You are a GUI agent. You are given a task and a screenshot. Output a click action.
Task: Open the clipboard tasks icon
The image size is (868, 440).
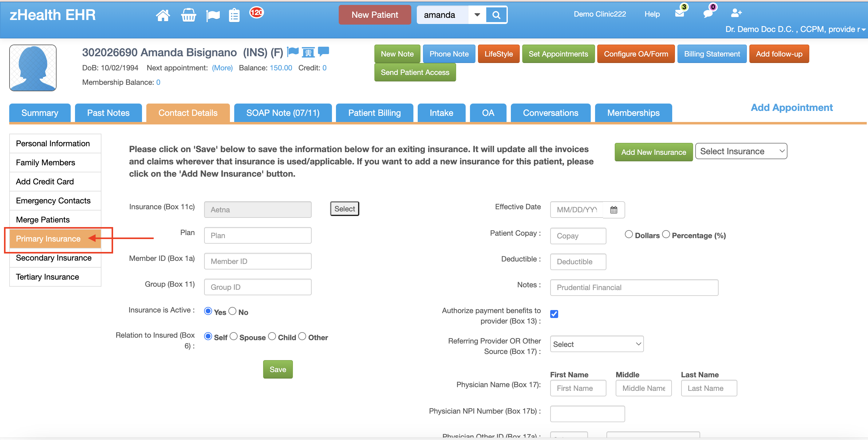click(234, 15)
